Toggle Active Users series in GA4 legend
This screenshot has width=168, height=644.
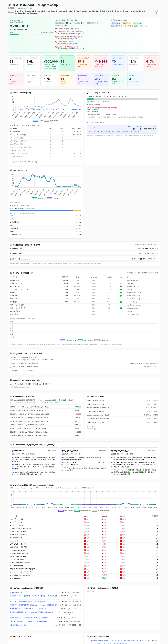(39, 198)
